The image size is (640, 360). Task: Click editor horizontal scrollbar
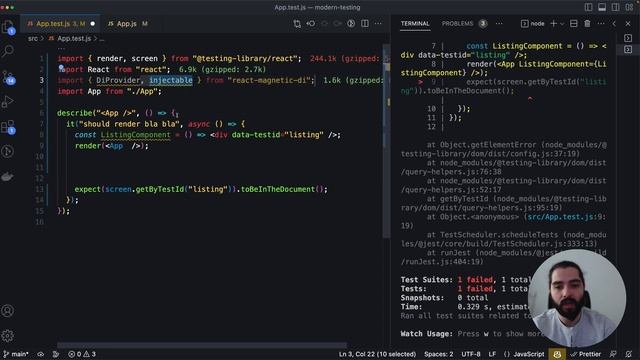click(202, 345)
